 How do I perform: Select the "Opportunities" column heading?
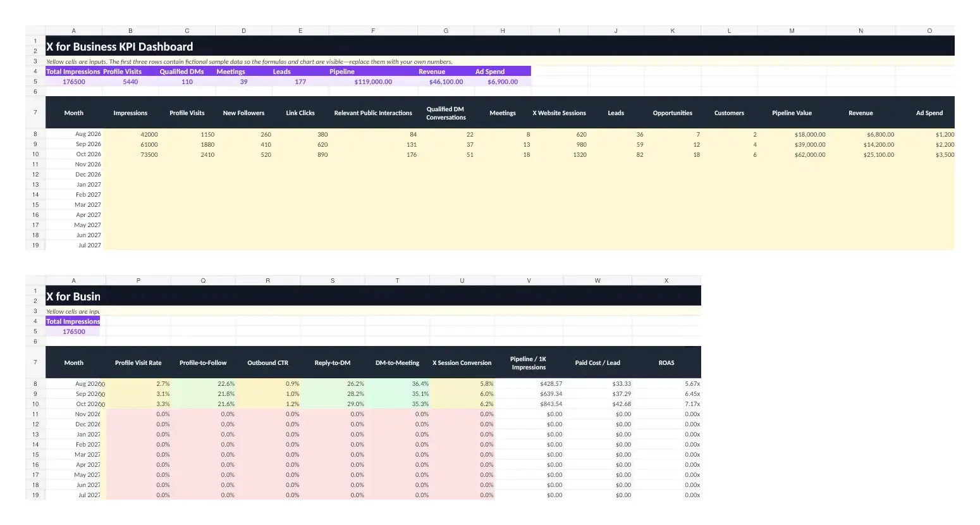(673, 113)
